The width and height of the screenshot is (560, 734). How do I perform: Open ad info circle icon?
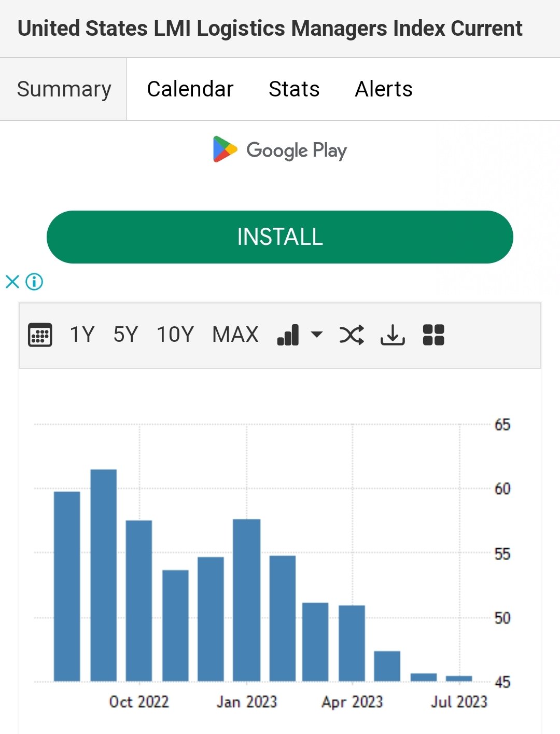coord(34,282)
